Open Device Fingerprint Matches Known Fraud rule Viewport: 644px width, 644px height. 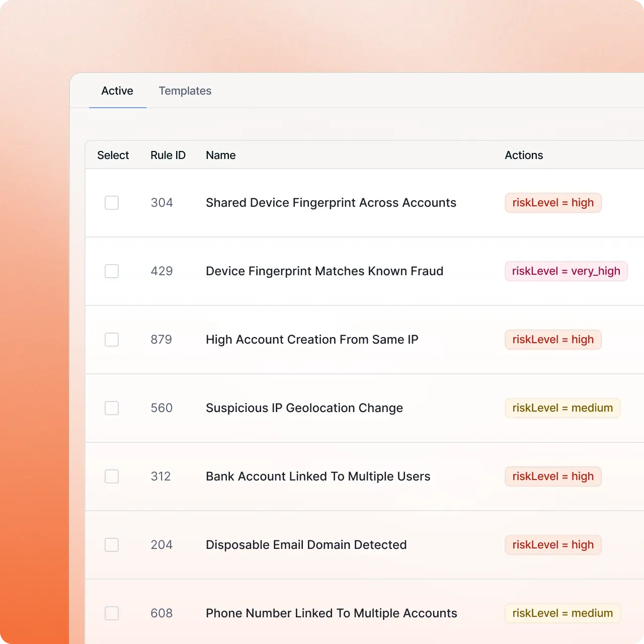(x=324, y=271)
